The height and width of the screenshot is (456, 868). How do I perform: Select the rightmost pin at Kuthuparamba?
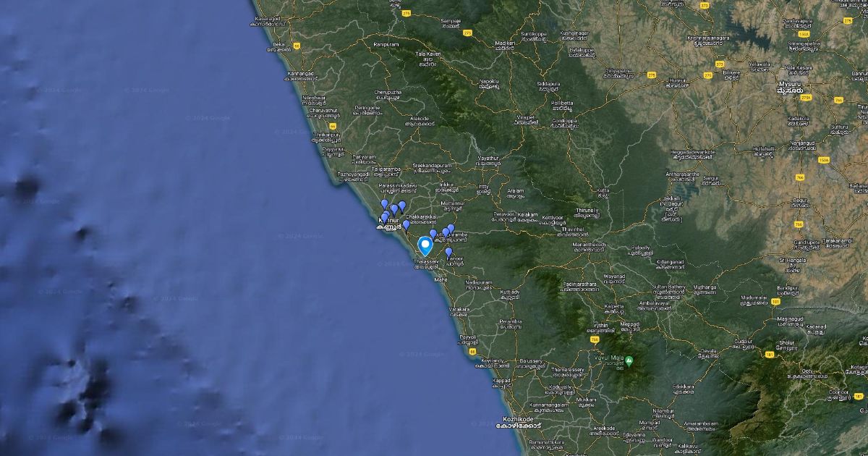click(451, 229)
